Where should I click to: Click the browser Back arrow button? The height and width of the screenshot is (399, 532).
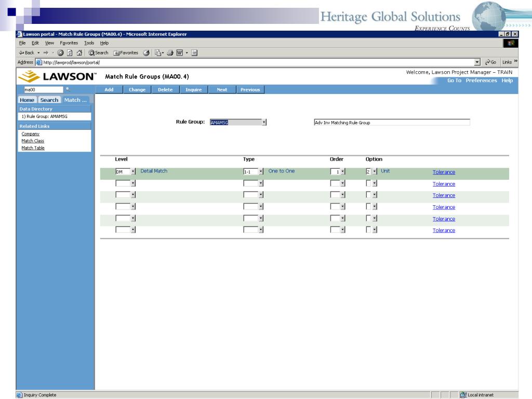pyautogui.click(x=26, y=52)
